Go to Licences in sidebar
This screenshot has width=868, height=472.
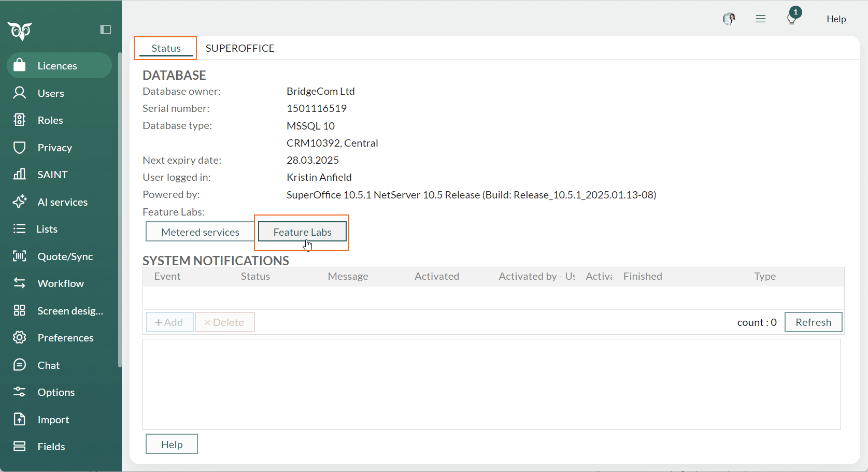[x=59, y=65]
